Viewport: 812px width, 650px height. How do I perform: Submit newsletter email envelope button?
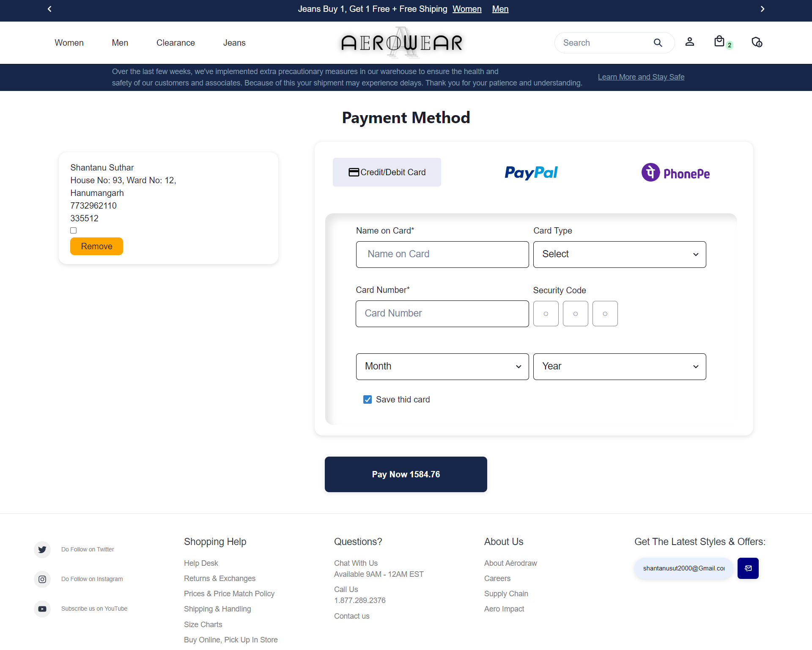click(748, 568)
